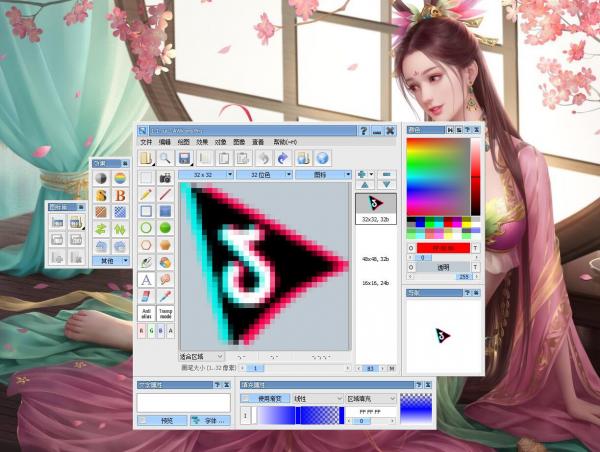600x452 pixels.
Task: Toggle the Transp mode option
Action: tap(165, 313)
